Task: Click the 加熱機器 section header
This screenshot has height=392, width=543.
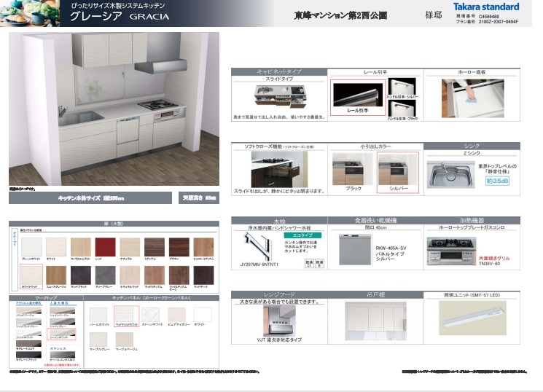Action: pyautogui.click(x=472, y=221)
